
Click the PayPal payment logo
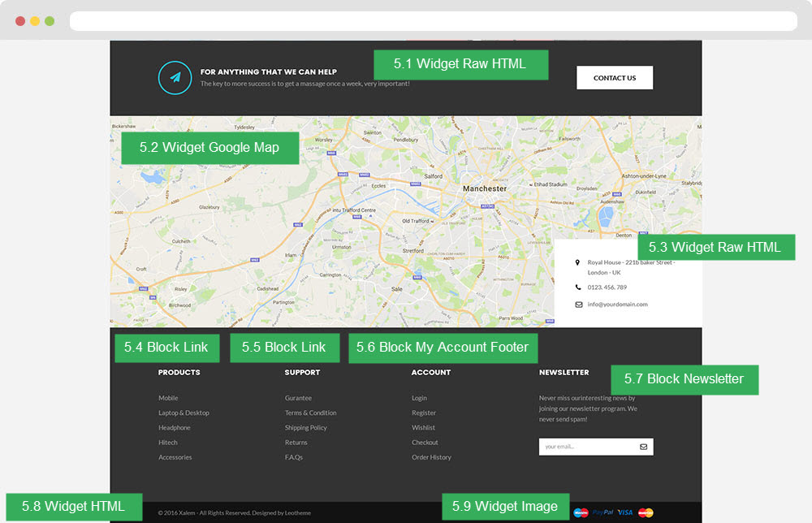point(603,512)
